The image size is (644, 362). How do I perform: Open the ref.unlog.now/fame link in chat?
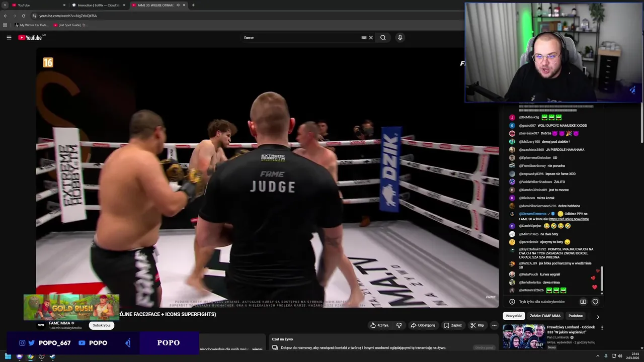(569, 219)
